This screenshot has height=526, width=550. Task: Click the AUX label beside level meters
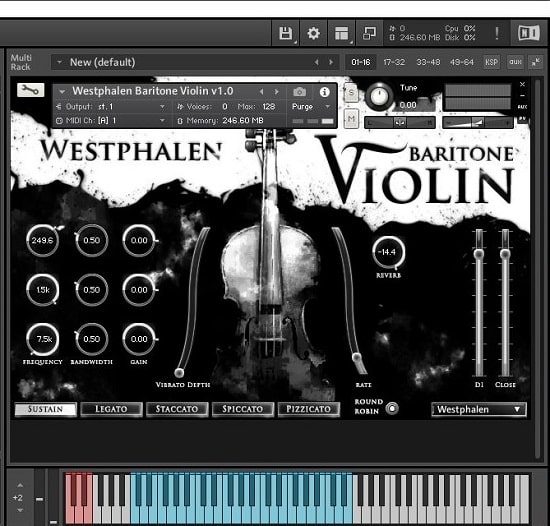click(522, 107)
